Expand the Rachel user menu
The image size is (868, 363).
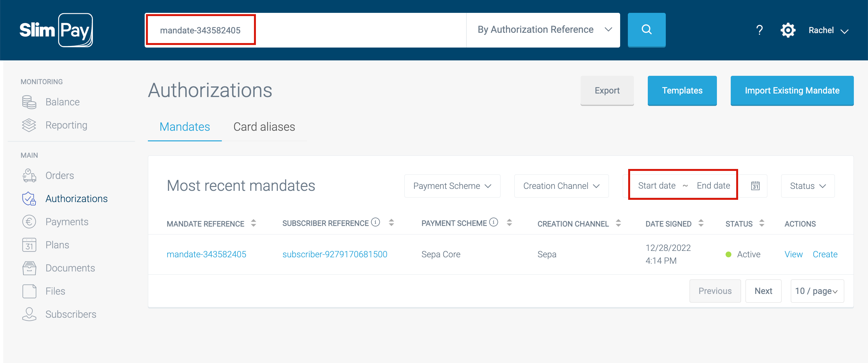[828, 30]
